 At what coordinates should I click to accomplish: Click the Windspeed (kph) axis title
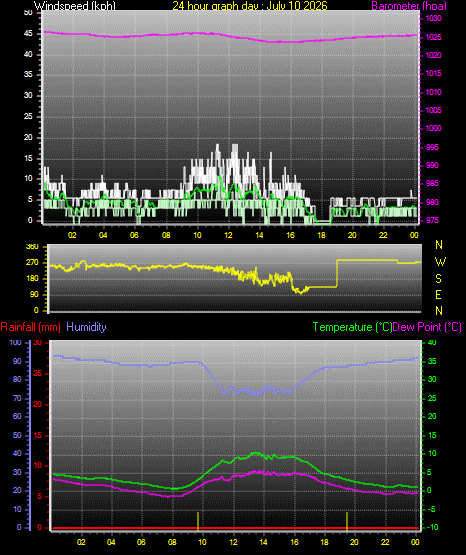[x=75, y=6]
